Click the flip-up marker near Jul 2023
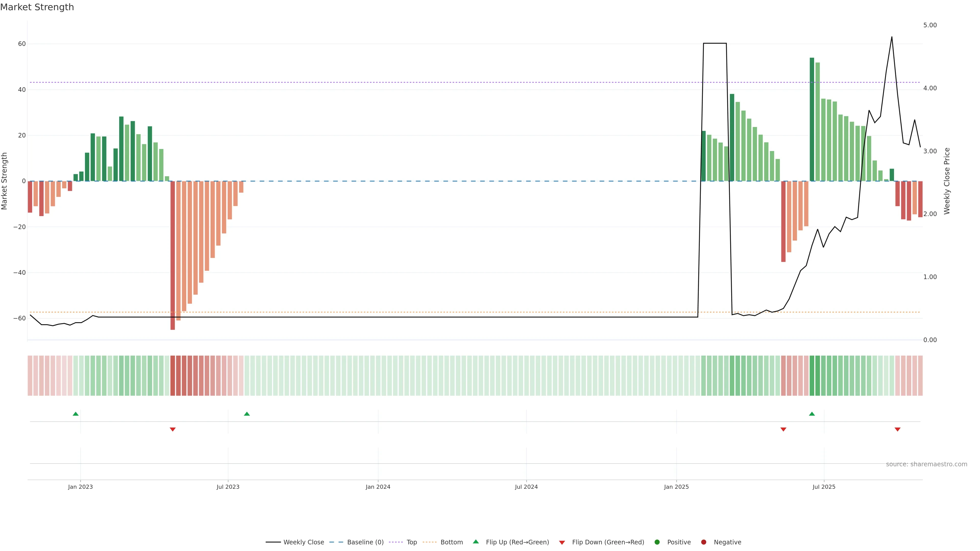This screenshot has width=980, height=551. click(x=247, y=414)
